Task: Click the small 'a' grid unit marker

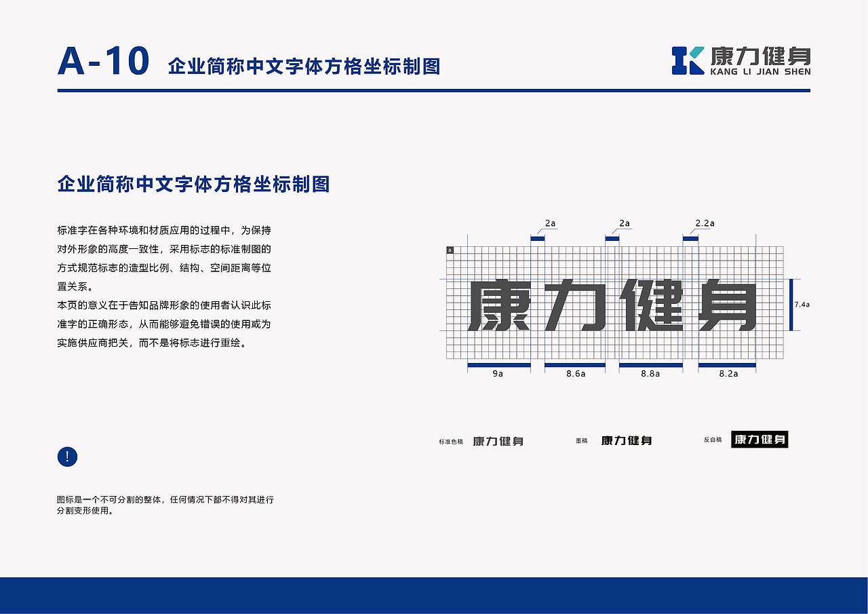Action: coord(449,250)
